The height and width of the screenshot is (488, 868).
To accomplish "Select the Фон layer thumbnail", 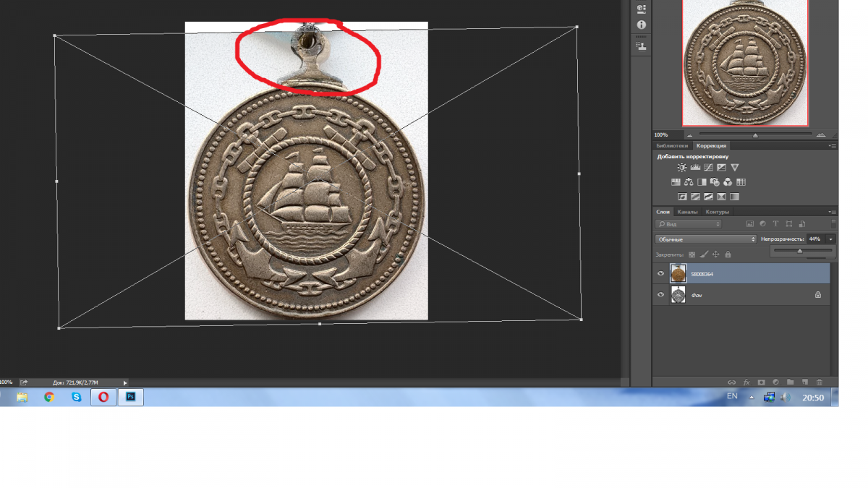I will coord(678,295).
